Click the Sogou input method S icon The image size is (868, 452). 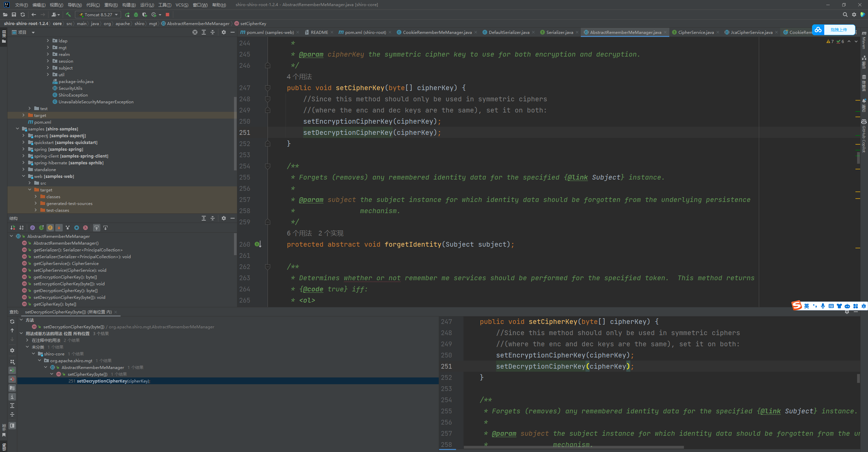pos(797,306)
